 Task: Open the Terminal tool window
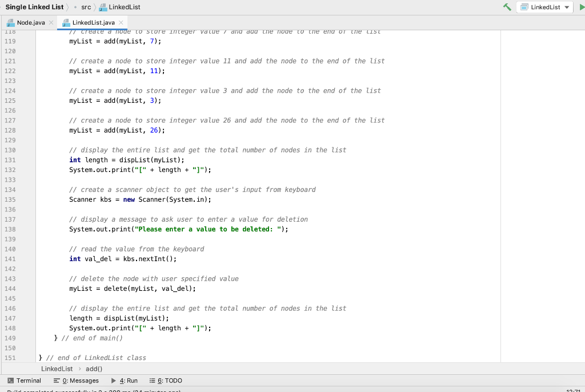point(24,381)
